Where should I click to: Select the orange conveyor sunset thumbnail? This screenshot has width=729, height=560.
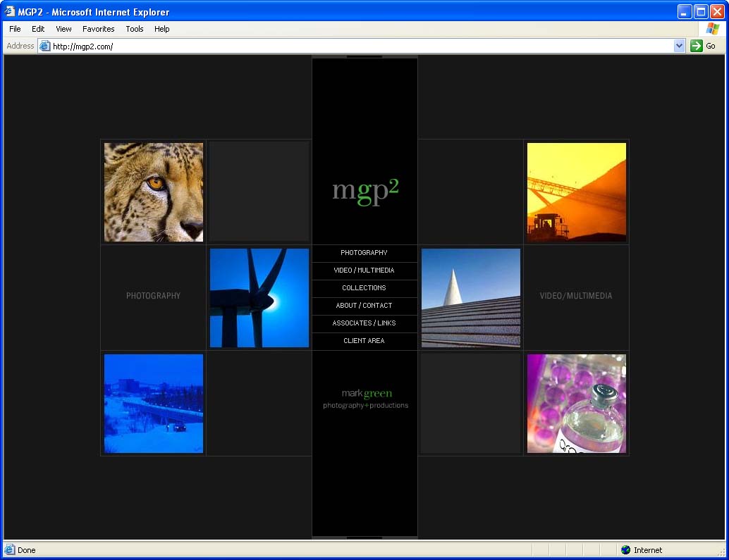577,192
